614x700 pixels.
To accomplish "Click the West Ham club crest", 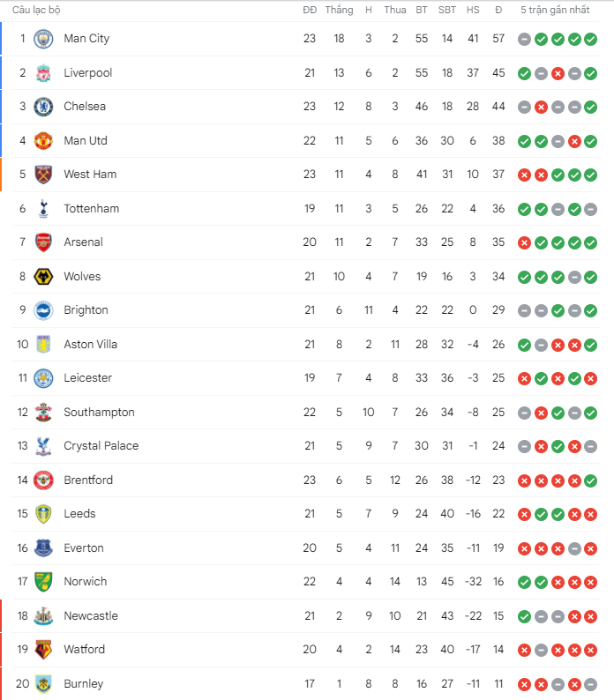I will pos(43,175).
